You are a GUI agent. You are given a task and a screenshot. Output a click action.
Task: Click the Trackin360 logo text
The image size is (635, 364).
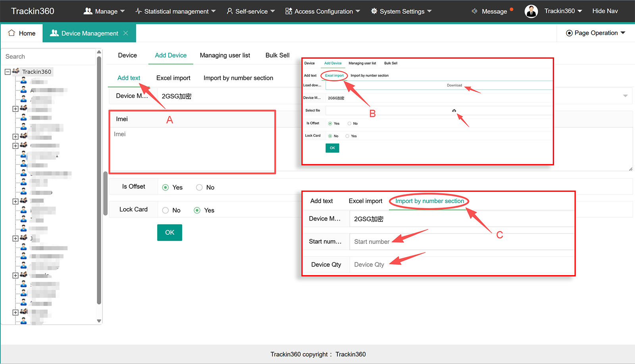pyautogui.click(x=33, y=11)
